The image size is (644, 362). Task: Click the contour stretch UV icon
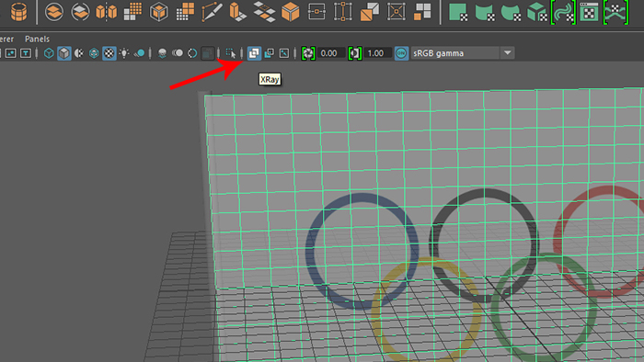563,12
